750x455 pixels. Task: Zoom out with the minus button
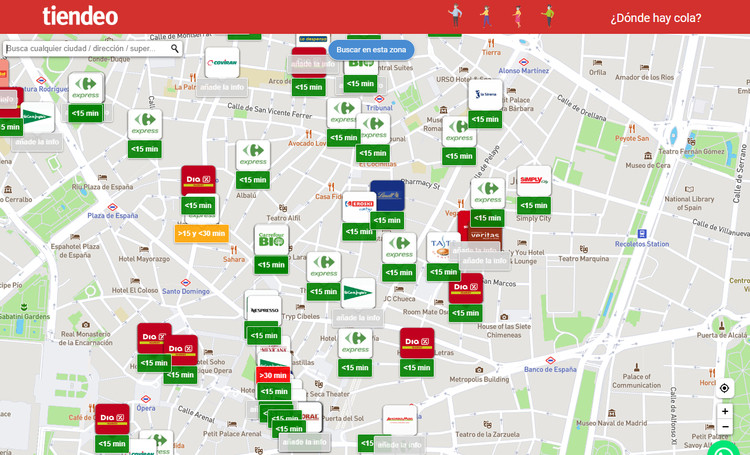pyautogui.click(x=725, y=427)
